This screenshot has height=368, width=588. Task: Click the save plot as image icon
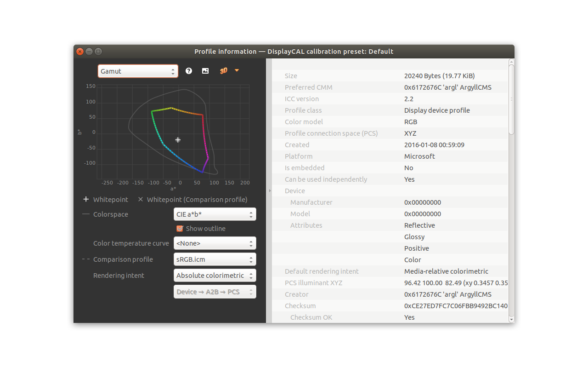205,71
